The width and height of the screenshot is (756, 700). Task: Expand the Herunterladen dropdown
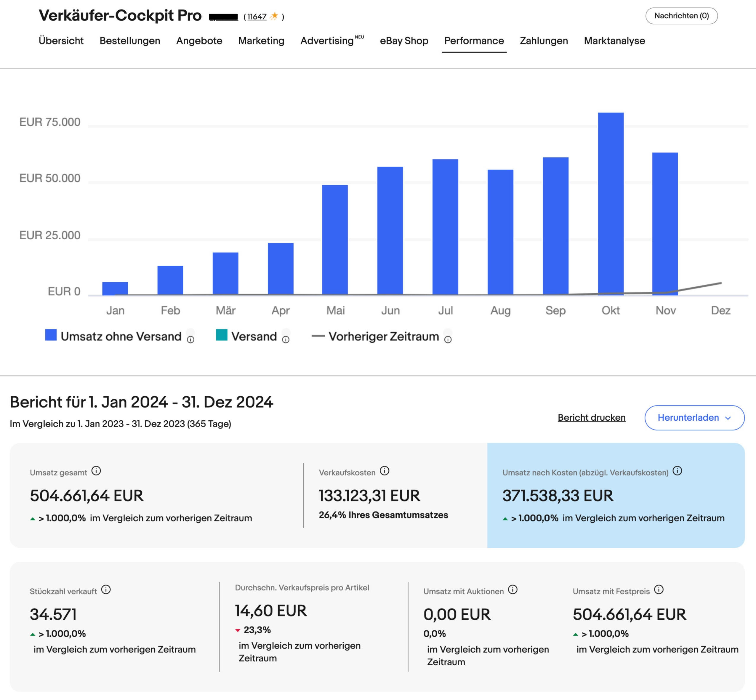coord(694,417)
